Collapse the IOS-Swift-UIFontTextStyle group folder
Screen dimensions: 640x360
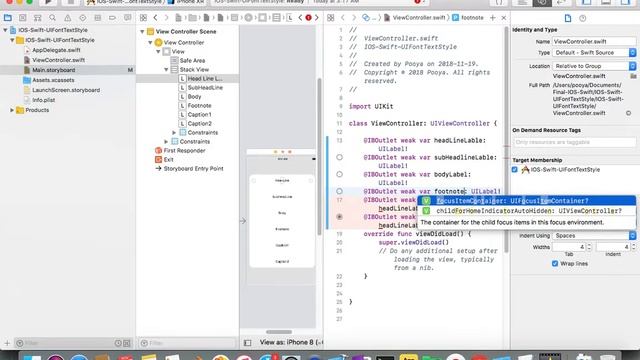pyautogui.click(x=12, y=40)
